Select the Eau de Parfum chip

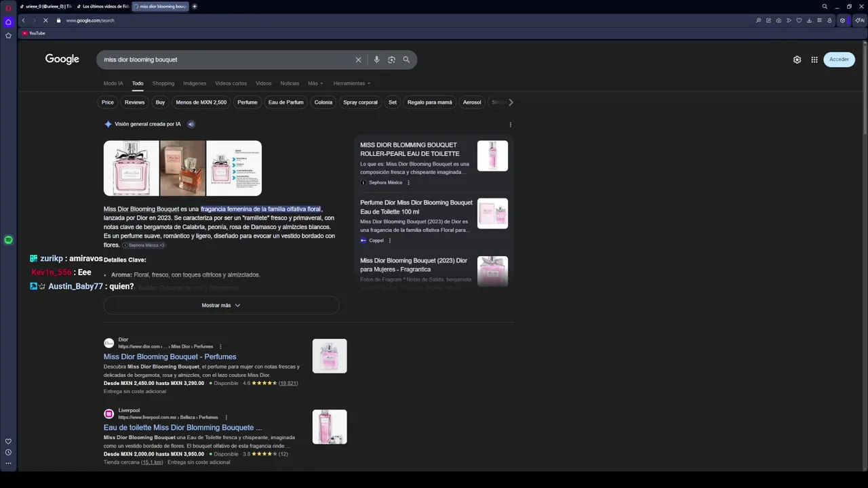285,102
